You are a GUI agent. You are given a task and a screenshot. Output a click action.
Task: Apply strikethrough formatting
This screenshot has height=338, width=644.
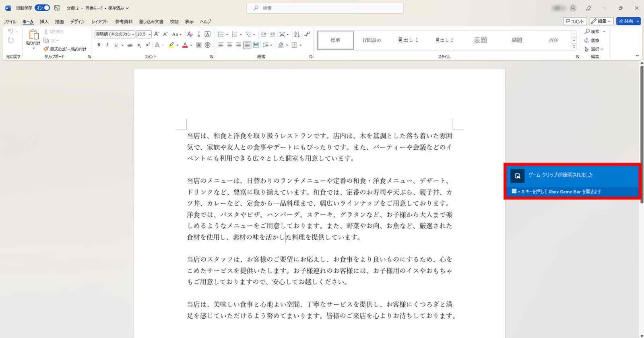pyautogui.click(x=130, y=45)
